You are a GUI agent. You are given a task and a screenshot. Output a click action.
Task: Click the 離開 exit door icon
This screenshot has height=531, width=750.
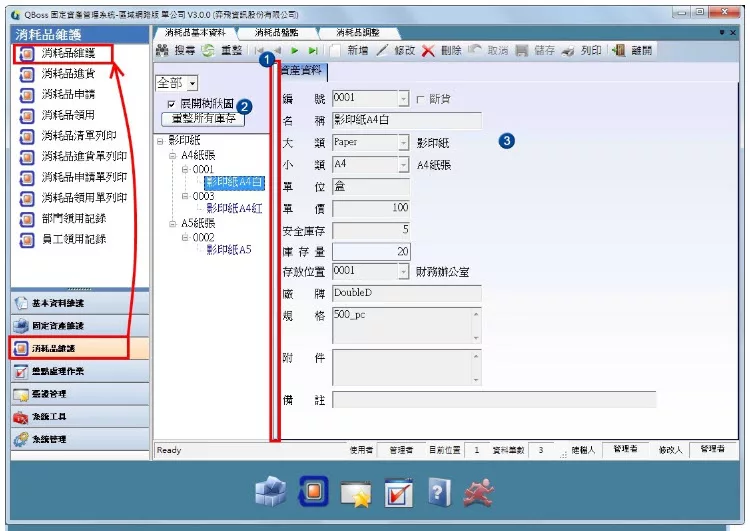tap(619, 50)
